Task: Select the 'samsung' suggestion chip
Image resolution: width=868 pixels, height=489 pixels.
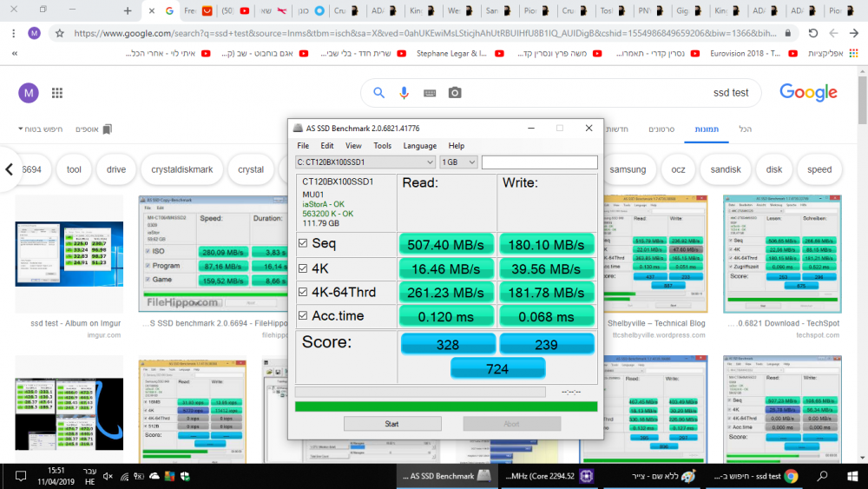Action: tap(628, 169)
